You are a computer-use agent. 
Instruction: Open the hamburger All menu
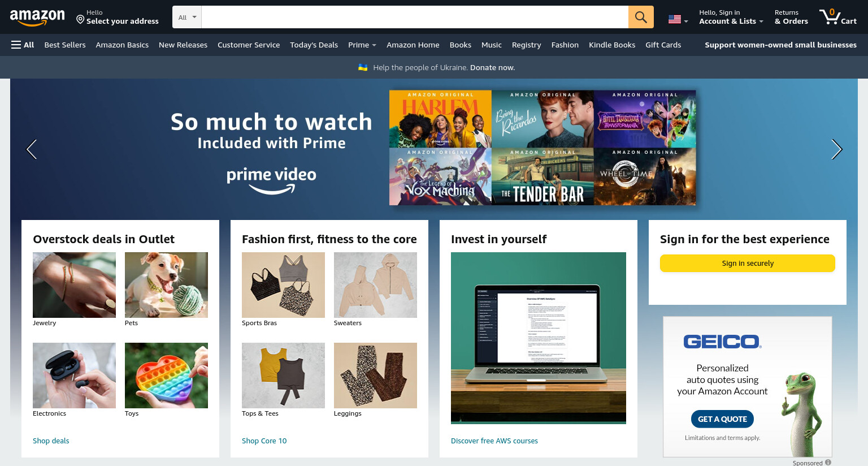[23, 45]
